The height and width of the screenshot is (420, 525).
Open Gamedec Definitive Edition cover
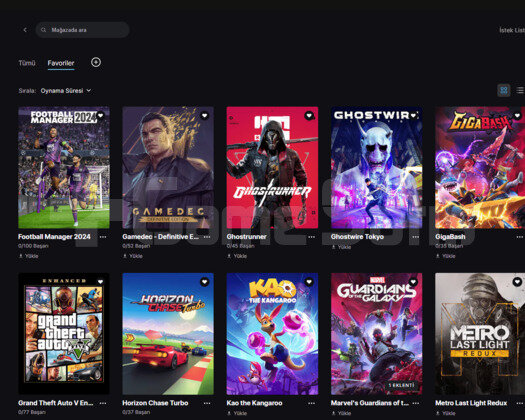pyautogui.click(x=168, y=167)
